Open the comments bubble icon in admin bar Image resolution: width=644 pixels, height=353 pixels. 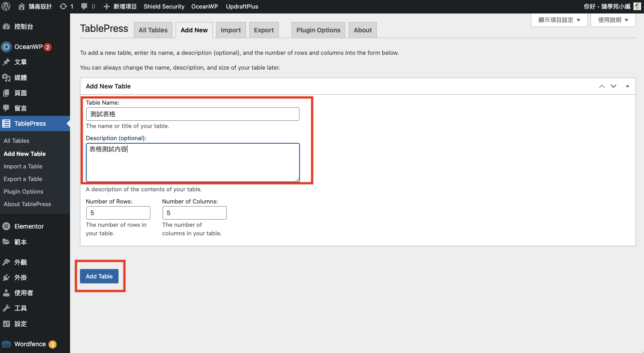tap(84, 7)
